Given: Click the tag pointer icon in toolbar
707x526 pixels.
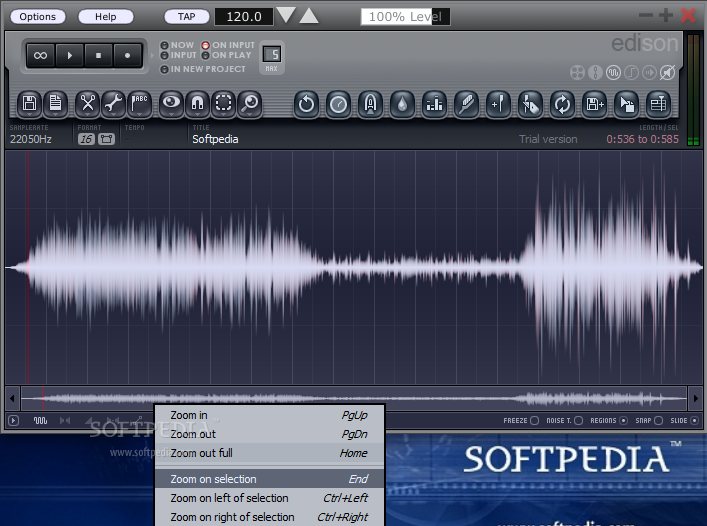Looking at the screenshot, I should point(531,105).
